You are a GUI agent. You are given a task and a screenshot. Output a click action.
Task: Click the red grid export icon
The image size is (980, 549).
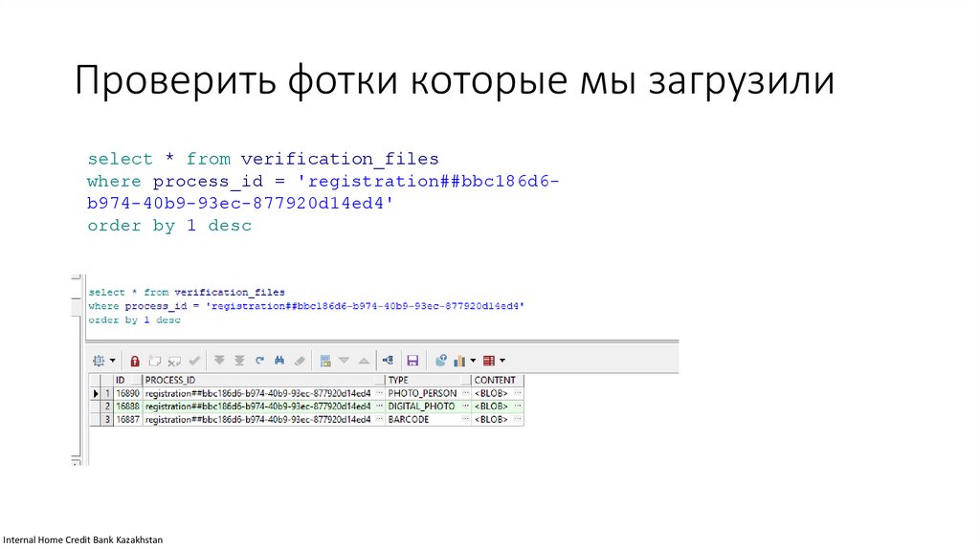[489, 361]
